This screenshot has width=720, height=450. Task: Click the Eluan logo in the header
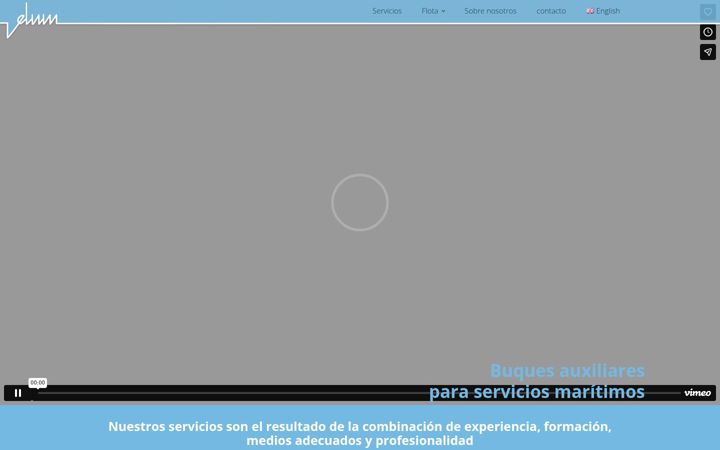pos(30,21)
